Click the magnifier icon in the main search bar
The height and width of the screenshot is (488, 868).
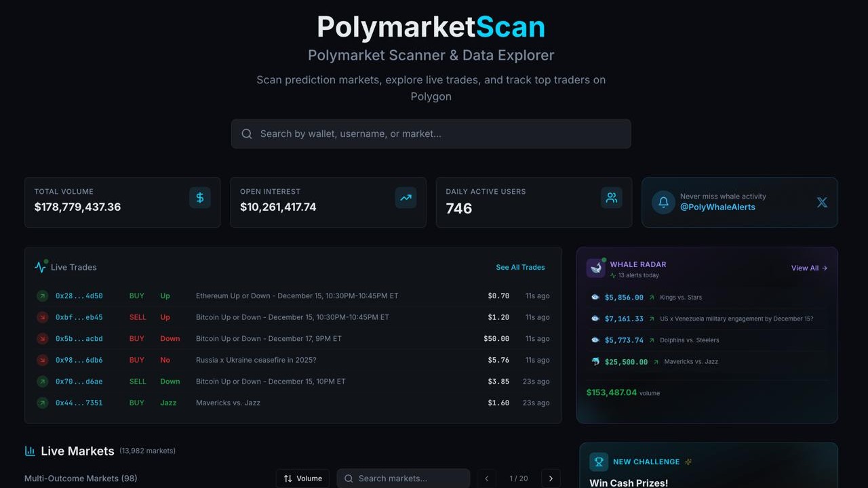point(247,134)
